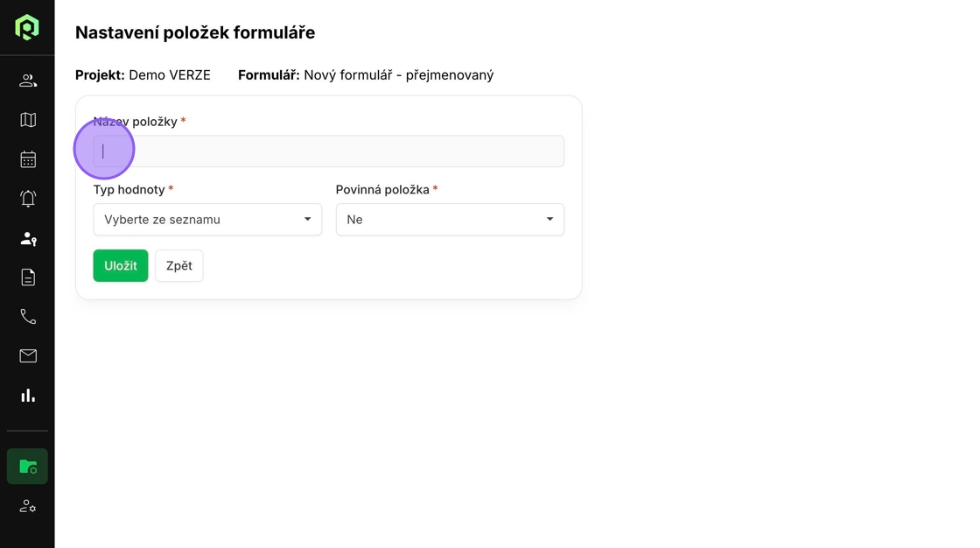Go back with the Zpět button
Viewport: 980px width, 548px height.
[179, 266]
